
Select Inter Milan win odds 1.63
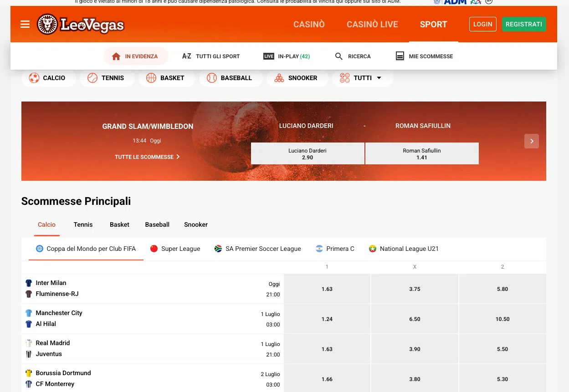[327, 289]
